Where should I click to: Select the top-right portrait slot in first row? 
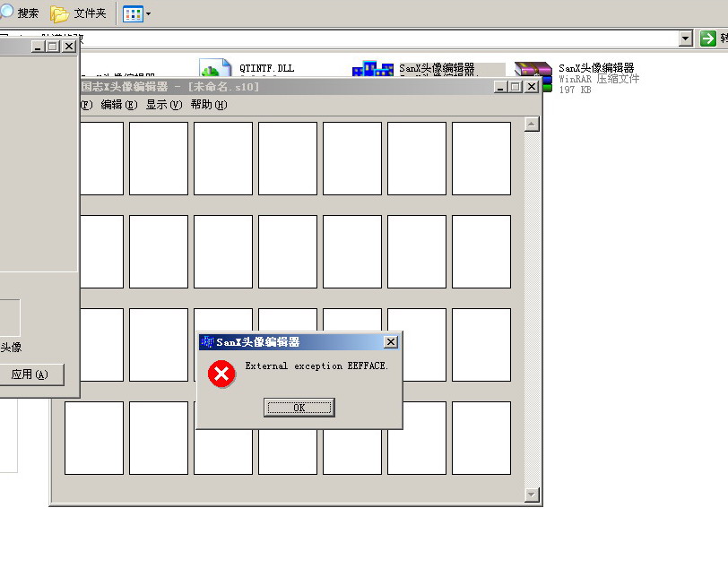point(481,159)
